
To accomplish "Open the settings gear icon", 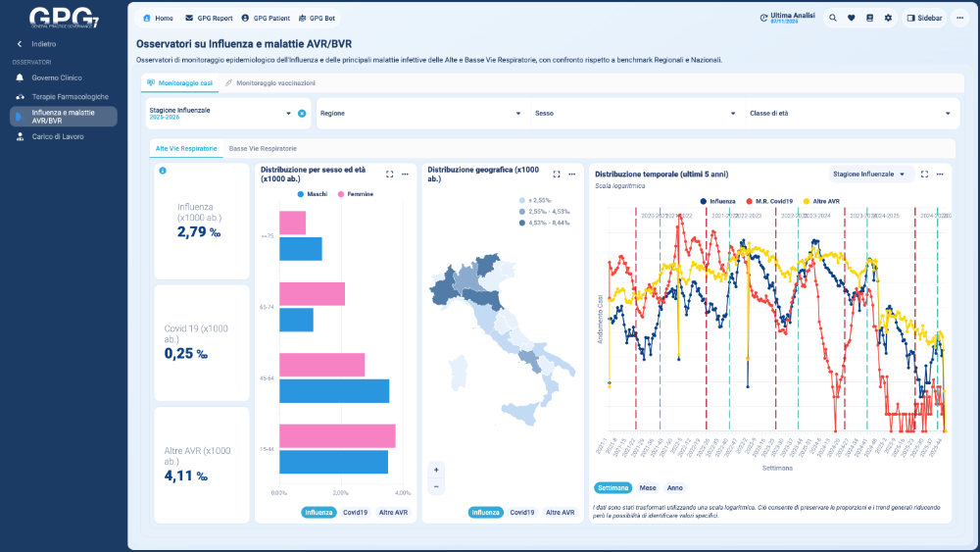I will point(888,18).
